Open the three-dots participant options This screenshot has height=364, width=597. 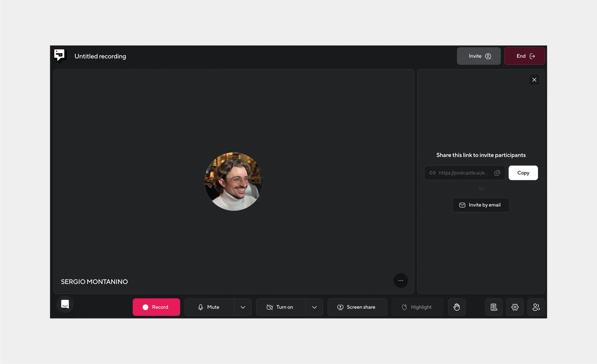pyautogui.click(x=401, y=281)
